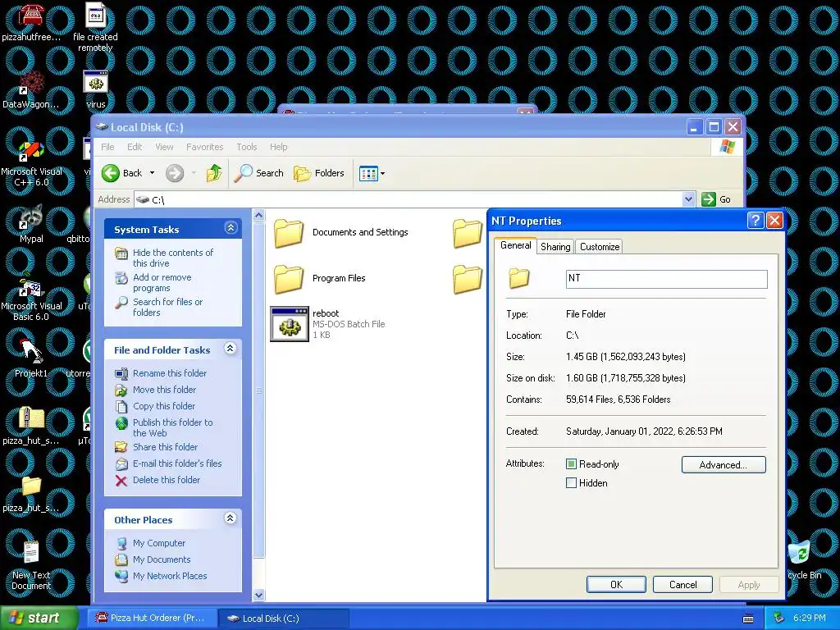Click 'Copy this folder' task link
840x630 pixels.
tap(163, 406)
